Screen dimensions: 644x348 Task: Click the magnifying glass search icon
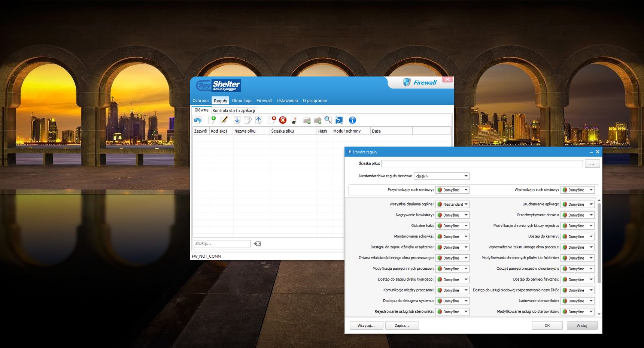click(x=328, y=120)
